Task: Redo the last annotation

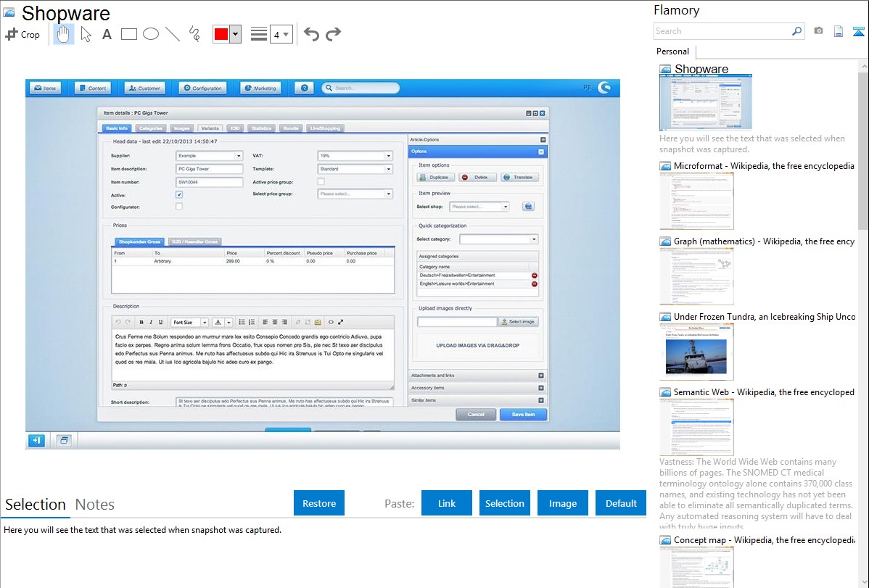Action: (333, 34)
